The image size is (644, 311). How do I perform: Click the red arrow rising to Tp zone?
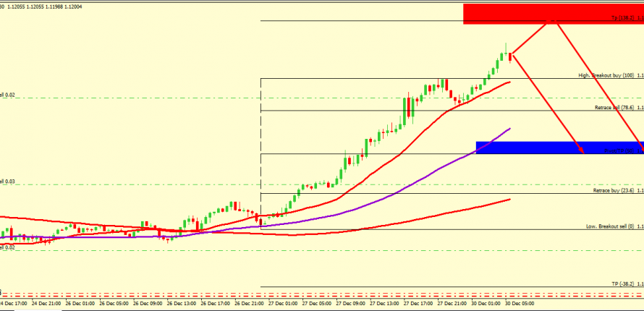(x=534, y=38)
